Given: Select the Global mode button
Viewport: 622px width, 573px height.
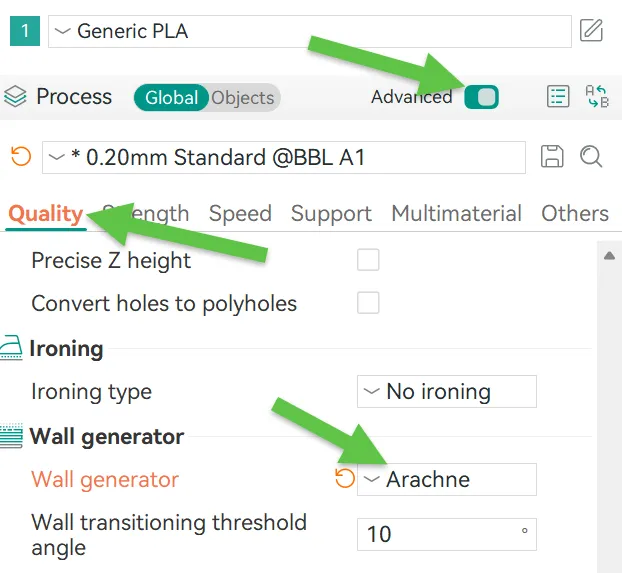Looking at the screenshot, I should (x=171, y=97).
